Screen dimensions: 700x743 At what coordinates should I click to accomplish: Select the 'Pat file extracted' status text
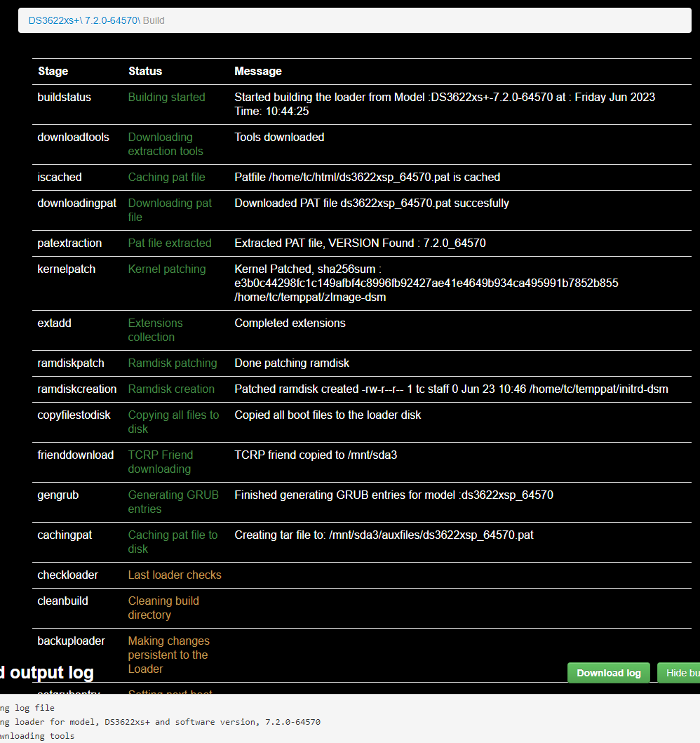coord(170,243)
